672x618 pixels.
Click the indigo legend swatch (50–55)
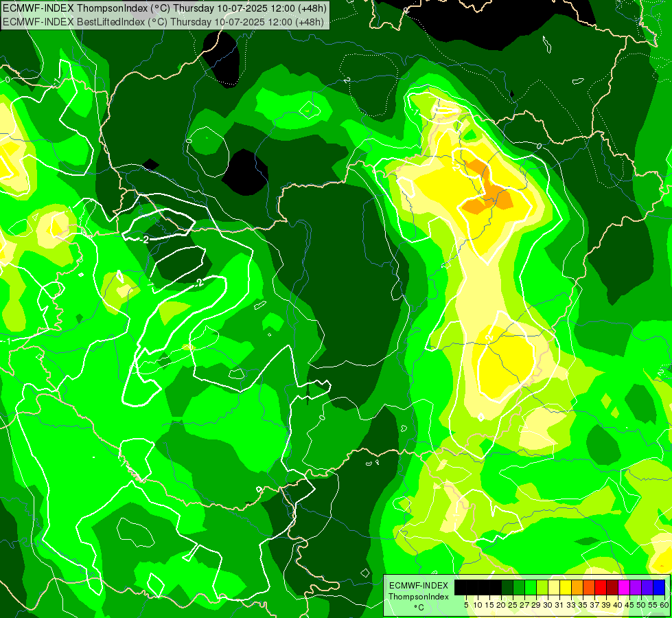[647, 588]
